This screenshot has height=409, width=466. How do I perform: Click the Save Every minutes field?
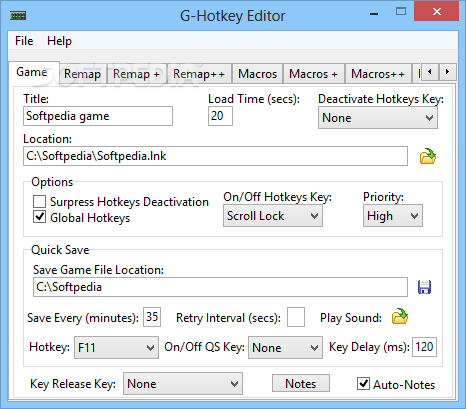pos(152,317)
